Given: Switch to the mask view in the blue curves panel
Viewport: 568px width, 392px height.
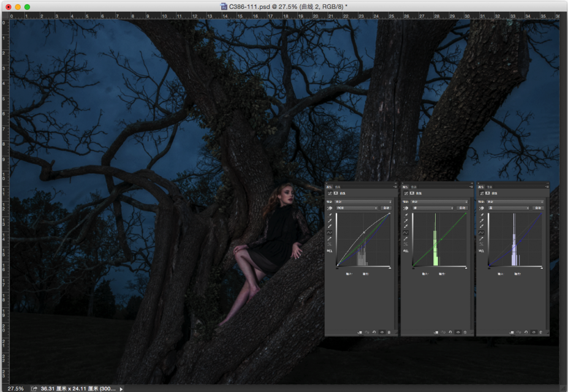Looking at the screenshot, I should click(x=488, y=194).
